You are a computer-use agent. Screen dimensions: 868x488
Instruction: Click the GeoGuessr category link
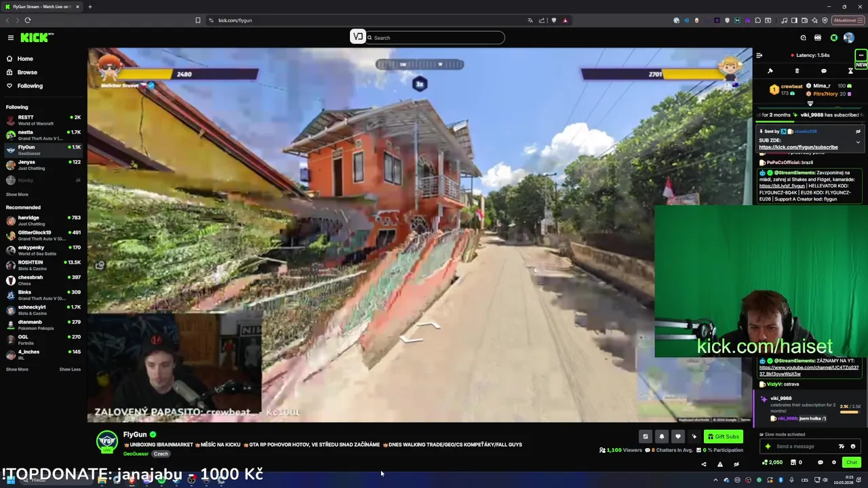click(136, 453)
